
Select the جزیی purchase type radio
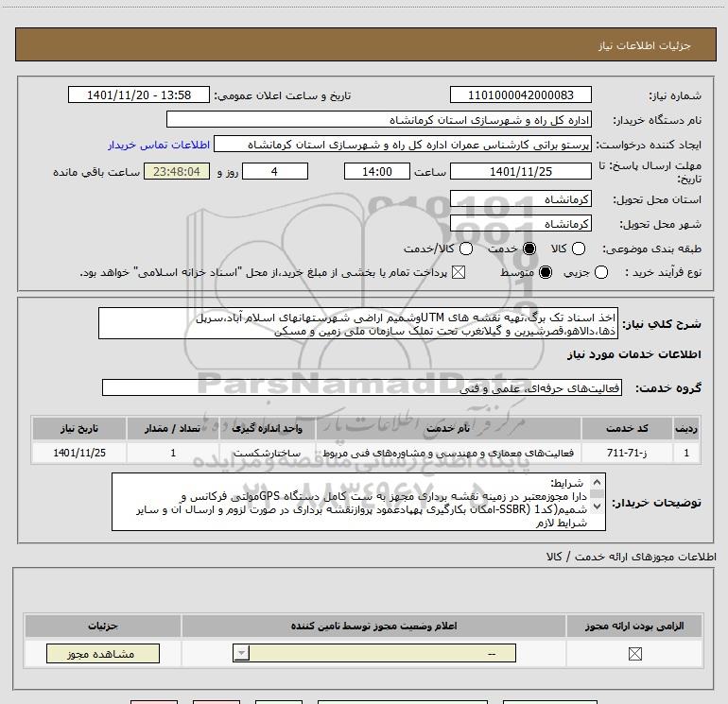[601, 272]
